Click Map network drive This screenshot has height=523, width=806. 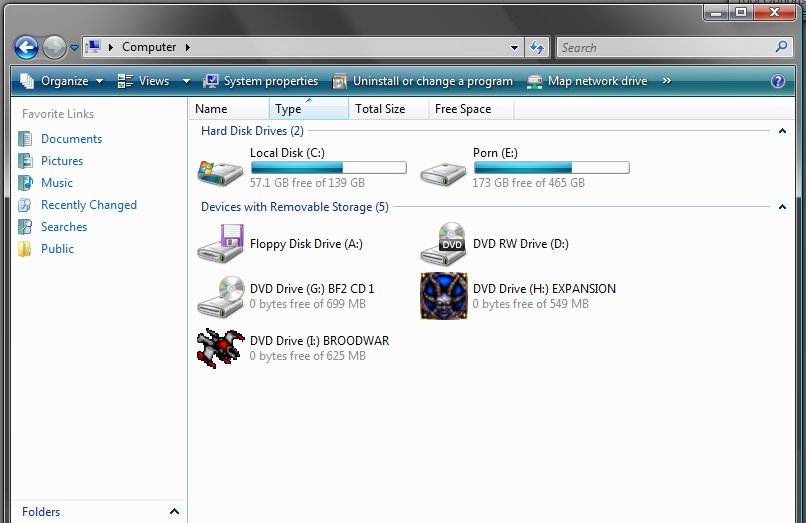(x=596, y=81)
